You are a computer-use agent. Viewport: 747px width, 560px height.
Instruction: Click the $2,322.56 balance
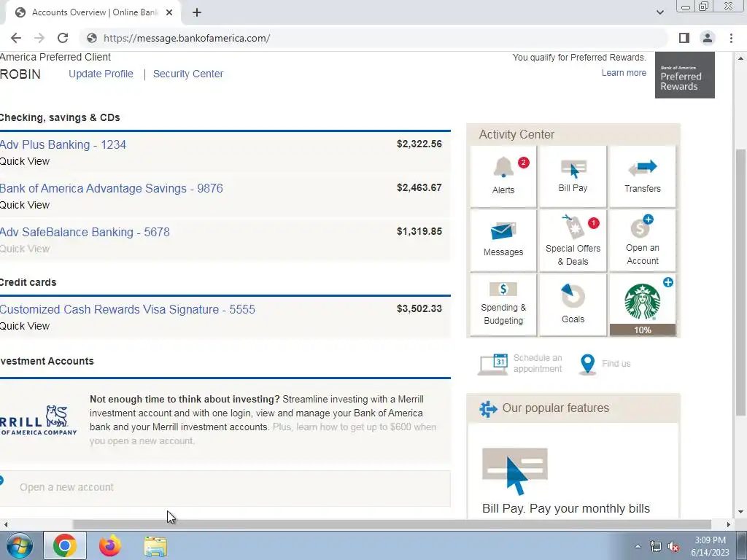(x=419, y=144)
